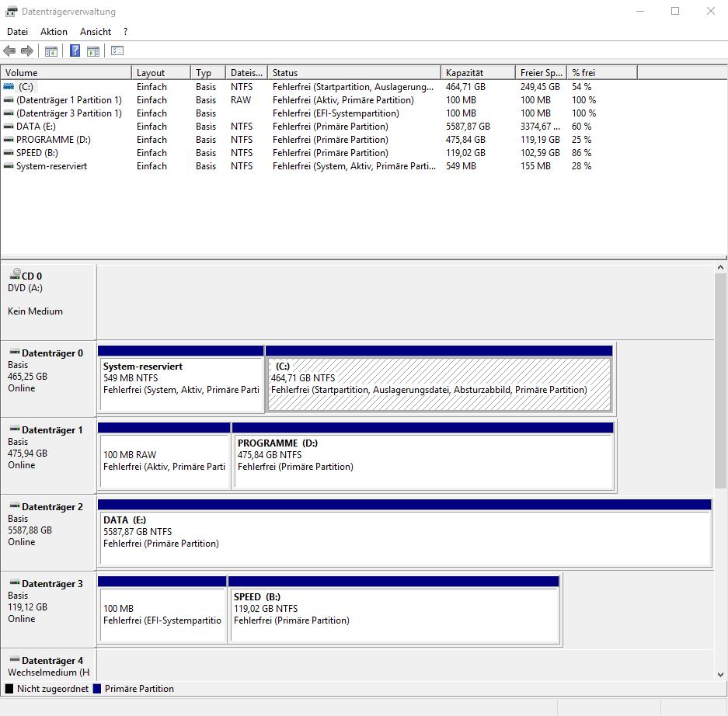Click the '249,45 GB' free space cell
The image size is (728, 716).
[x=540, y=86]
